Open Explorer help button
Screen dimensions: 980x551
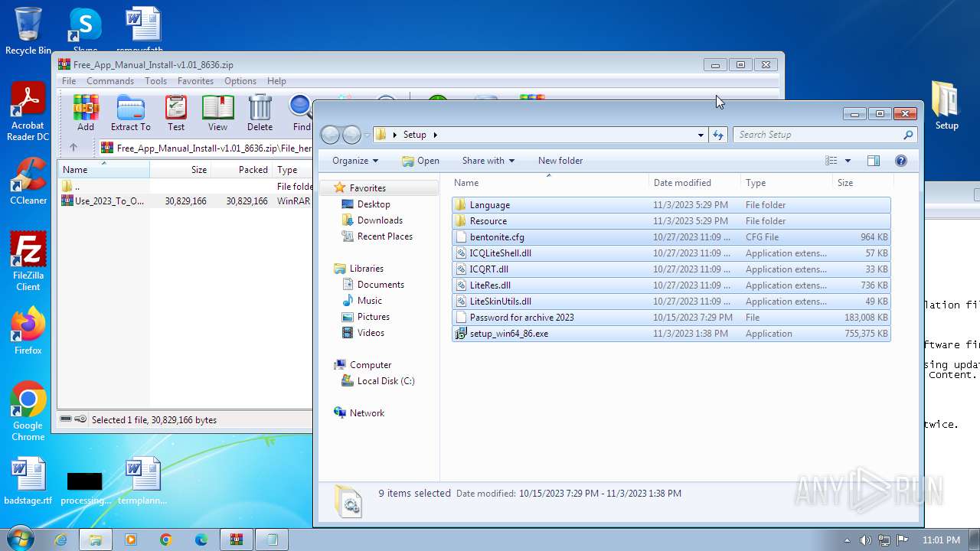point(901,161)
